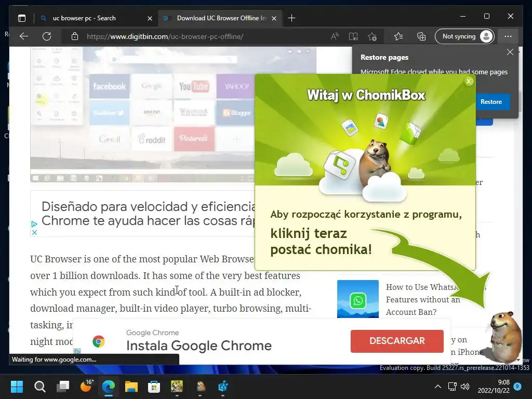Screen dimensions: 532x399
Task: Show hidden system tray icons
Action: [x=438, y=387]
